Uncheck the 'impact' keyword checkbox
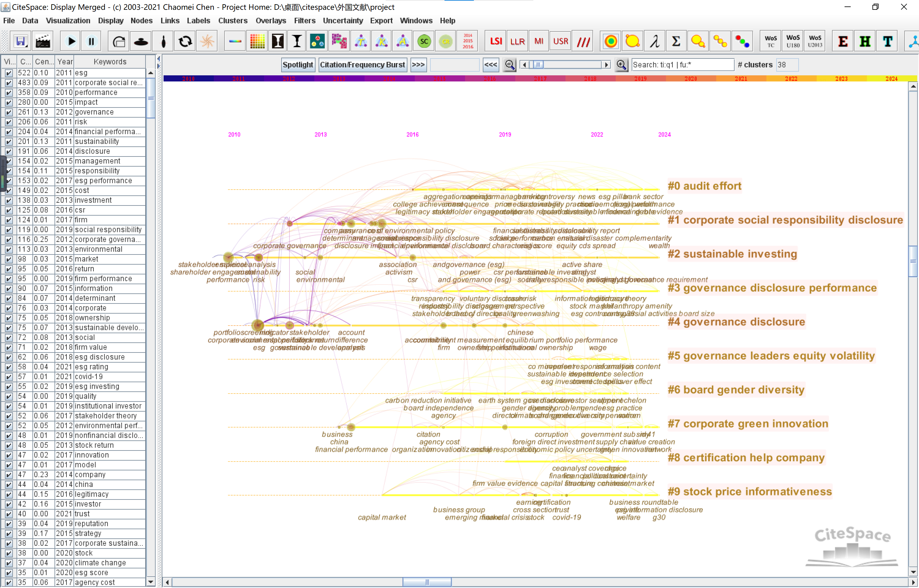This screenshot has height=588, width=919. tap(8, 102)
